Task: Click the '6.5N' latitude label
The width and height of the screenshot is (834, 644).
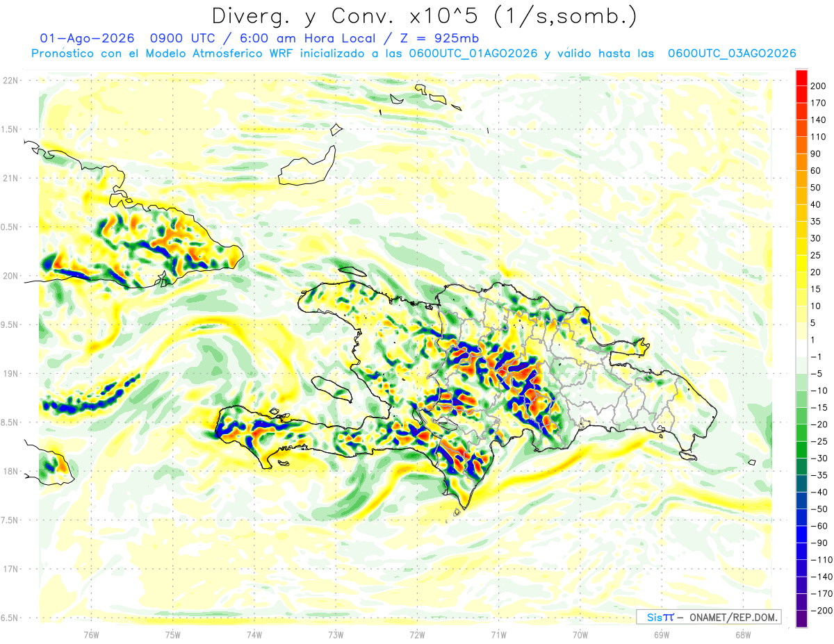Action: 10,618
